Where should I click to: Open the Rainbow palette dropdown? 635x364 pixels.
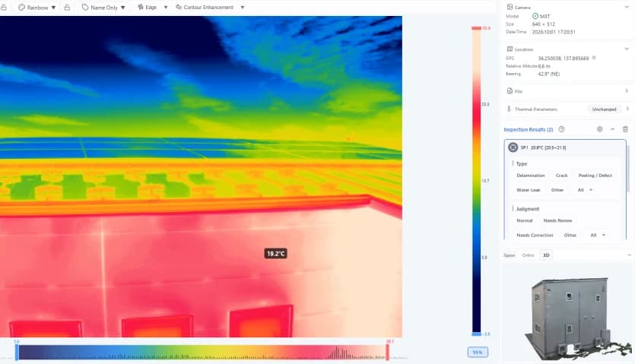point(38,8)
